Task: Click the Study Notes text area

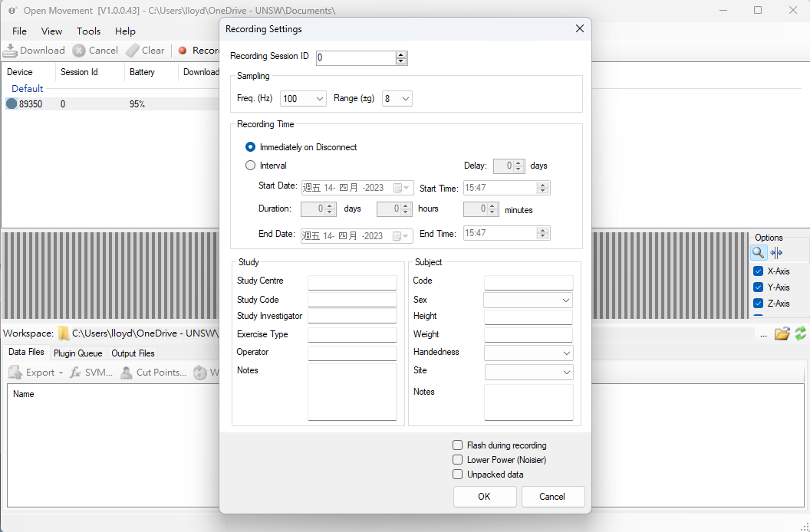Action: tap(352, 392)
